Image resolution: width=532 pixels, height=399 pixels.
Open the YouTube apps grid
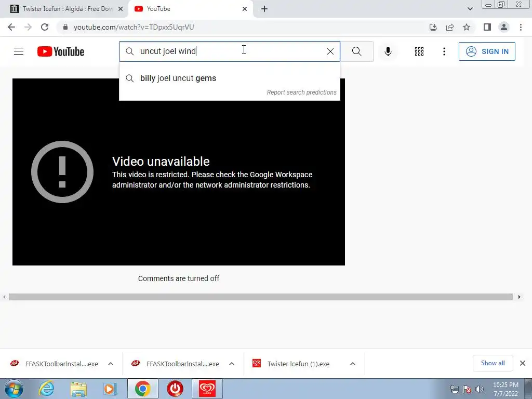pyautogui.click(x=419, y=51)
